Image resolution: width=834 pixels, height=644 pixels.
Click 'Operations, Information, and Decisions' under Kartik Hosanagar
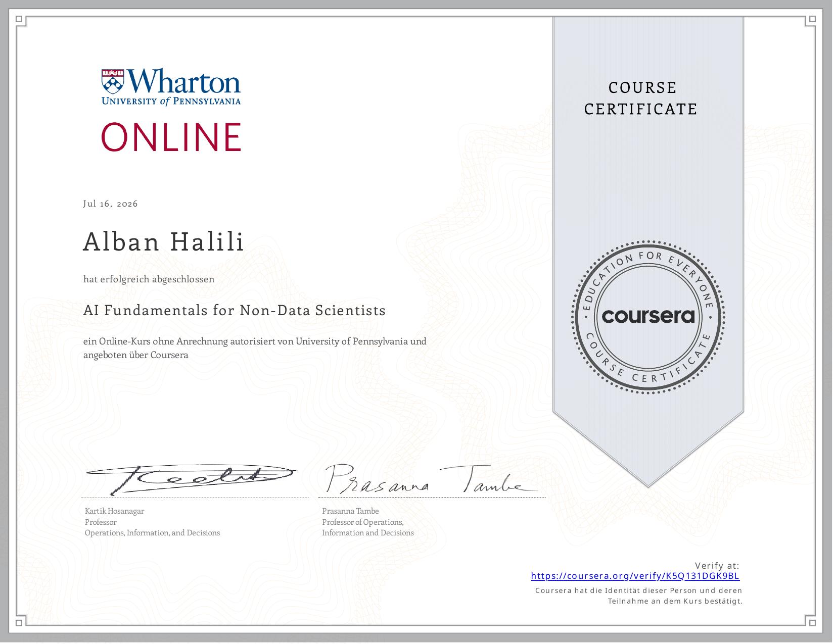point(152,533)
